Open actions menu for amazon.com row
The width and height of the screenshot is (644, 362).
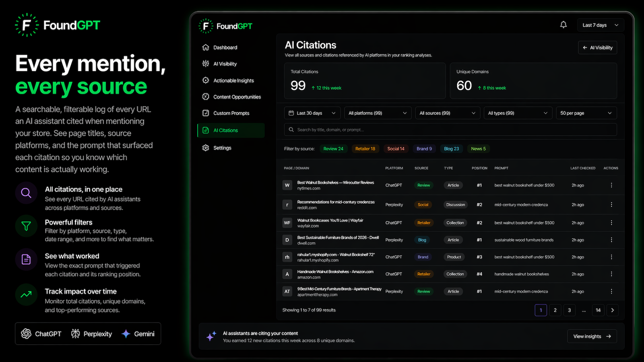(611, 274)
